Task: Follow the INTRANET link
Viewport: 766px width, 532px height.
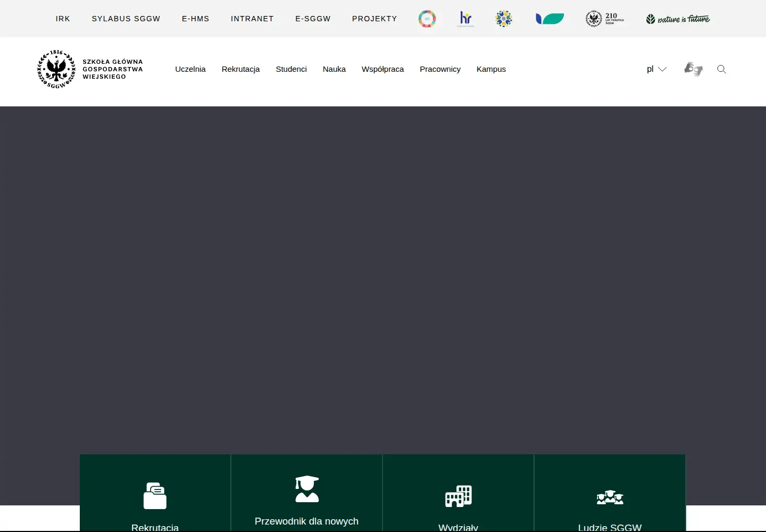Action: [252, 19]
